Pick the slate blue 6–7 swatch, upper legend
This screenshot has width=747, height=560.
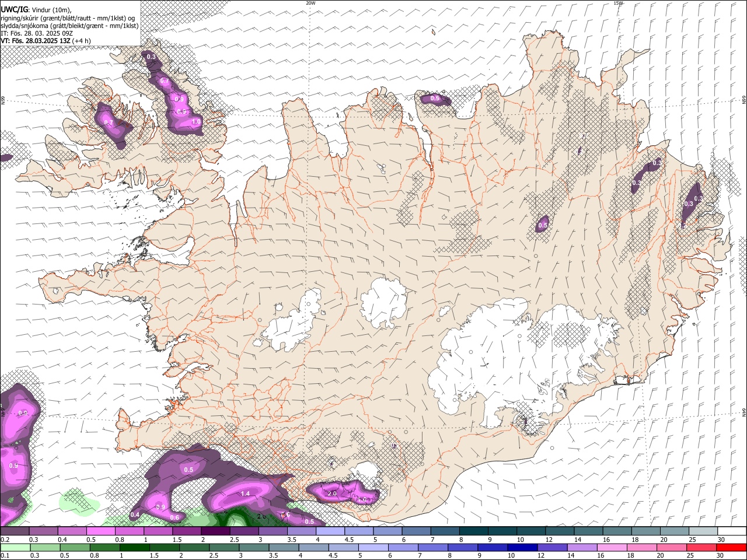(x=416, y=531)
